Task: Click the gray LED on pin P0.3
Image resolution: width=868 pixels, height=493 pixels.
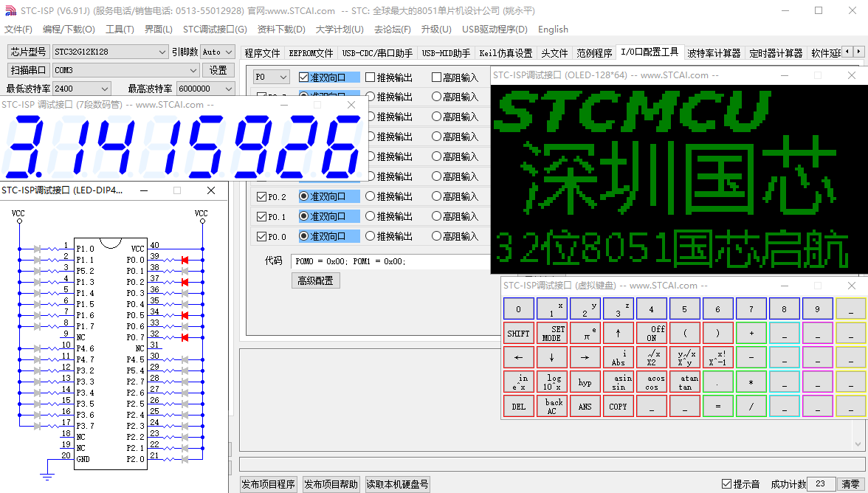Action: pos(185,293)
